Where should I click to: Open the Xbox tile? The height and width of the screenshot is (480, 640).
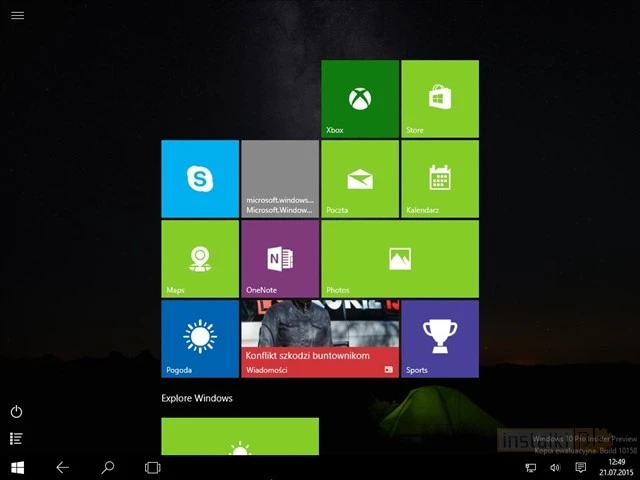click(x=360, y=98)
